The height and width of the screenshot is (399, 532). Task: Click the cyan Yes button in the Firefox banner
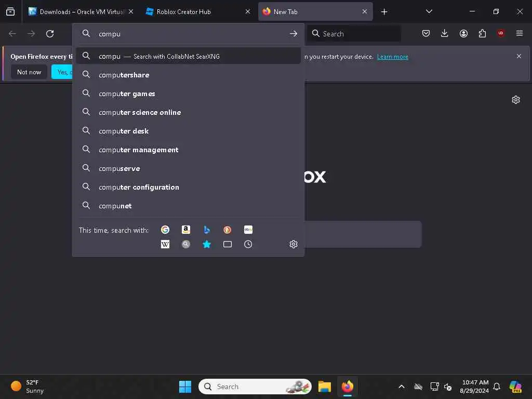point(62,72)
